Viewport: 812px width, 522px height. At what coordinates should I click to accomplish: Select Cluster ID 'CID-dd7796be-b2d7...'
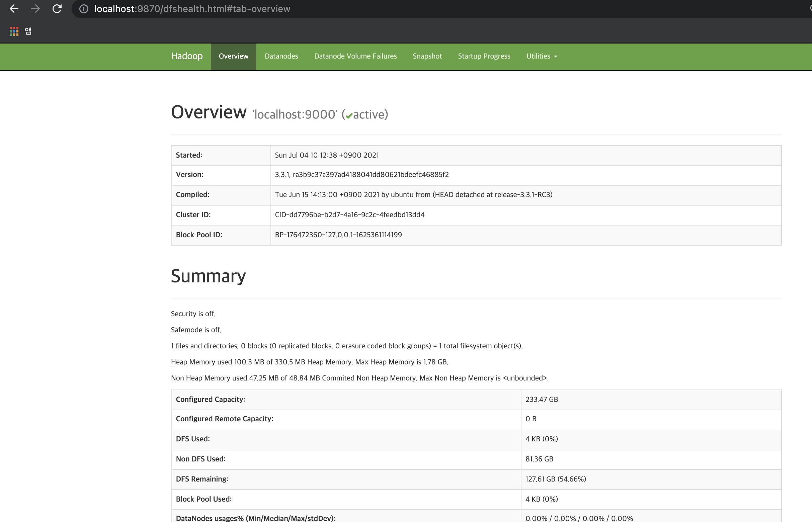point(349,215)
